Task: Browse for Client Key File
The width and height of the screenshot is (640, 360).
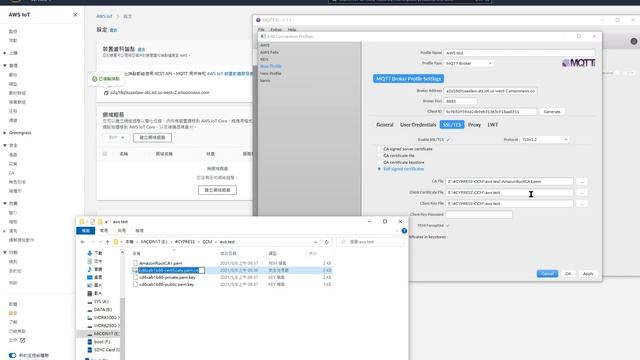Action: [x=582, y=203]
